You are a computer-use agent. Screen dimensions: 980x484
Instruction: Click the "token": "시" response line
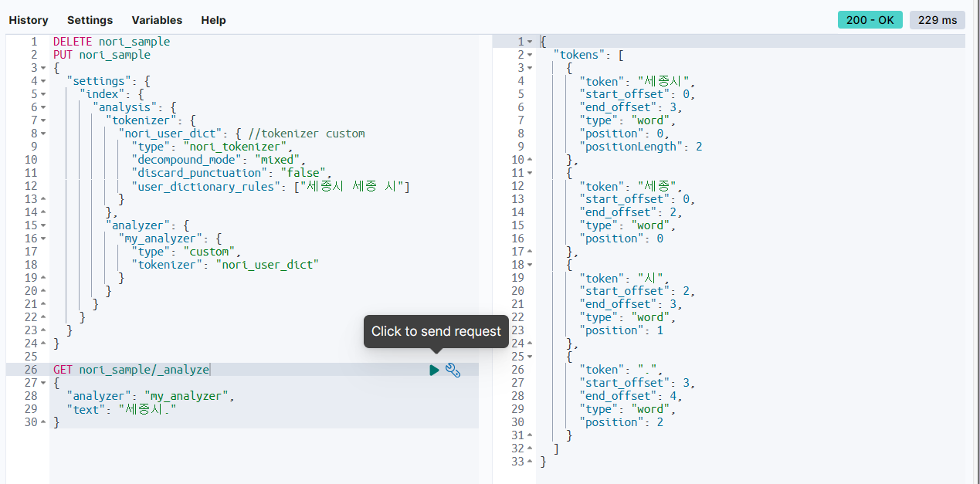[x=626, y=278]
